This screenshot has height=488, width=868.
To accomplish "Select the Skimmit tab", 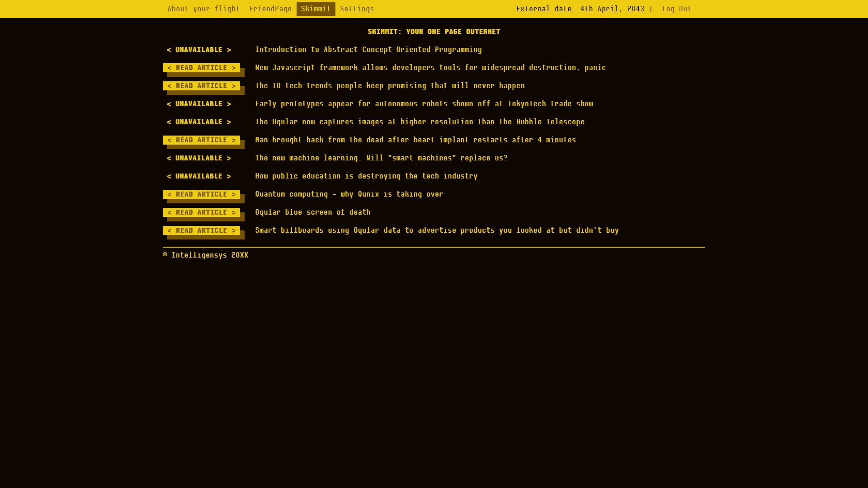I will tap(316, 9).
